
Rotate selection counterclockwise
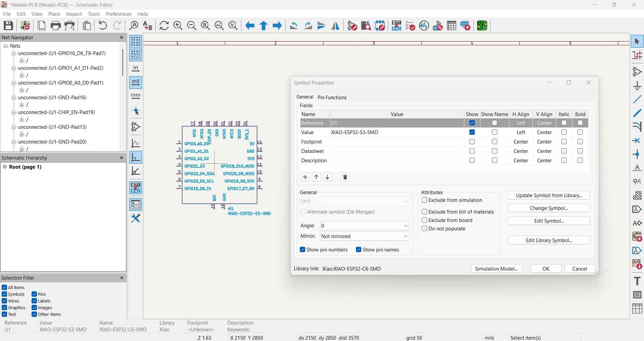click(294, 25)
